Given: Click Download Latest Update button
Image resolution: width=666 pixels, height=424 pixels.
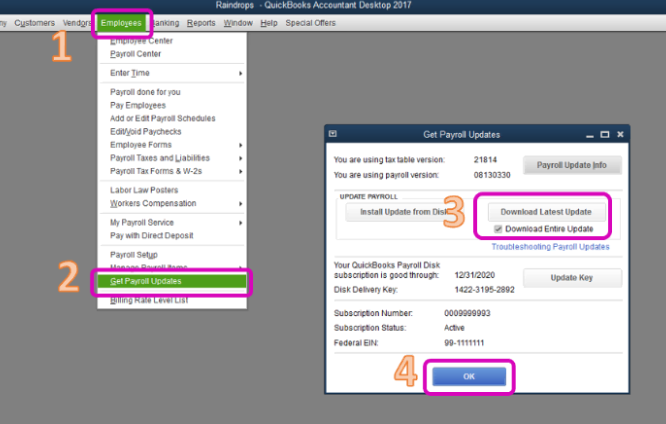Looking at the screenshot, I should (546, 212).
